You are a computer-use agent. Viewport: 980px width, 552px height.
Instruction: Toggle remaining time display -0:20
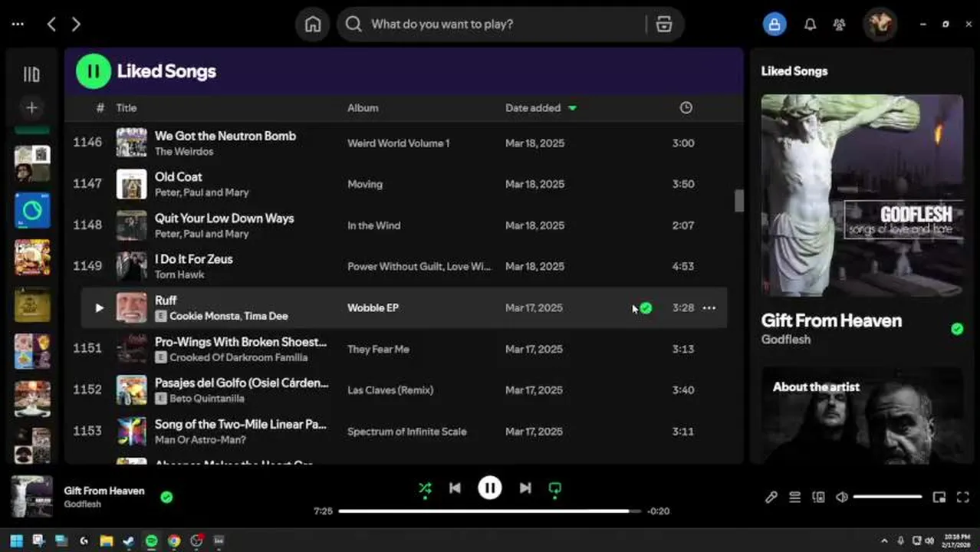[x=658, y=511]
